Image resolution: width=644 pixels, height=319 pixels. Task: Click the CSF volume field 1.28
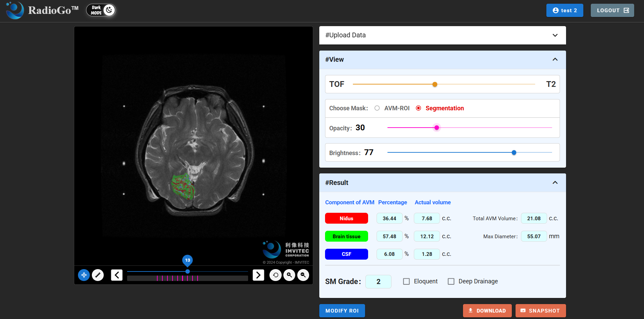tap(427, 254)
